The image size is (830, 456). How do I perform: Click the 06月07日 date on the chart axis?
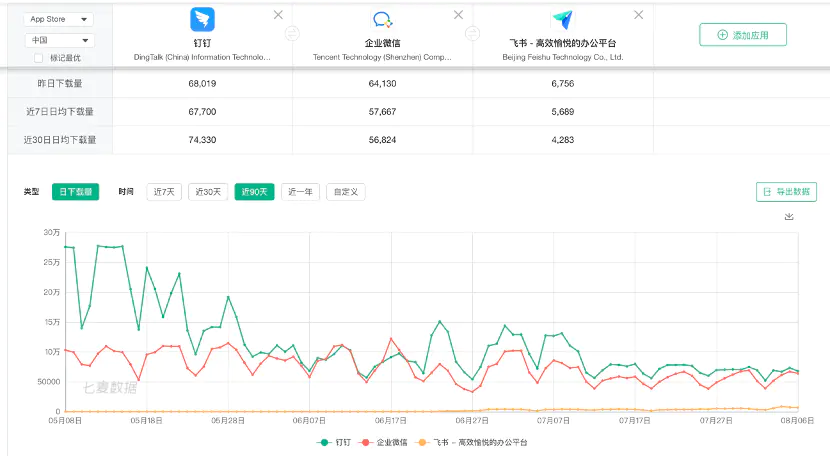309,421
